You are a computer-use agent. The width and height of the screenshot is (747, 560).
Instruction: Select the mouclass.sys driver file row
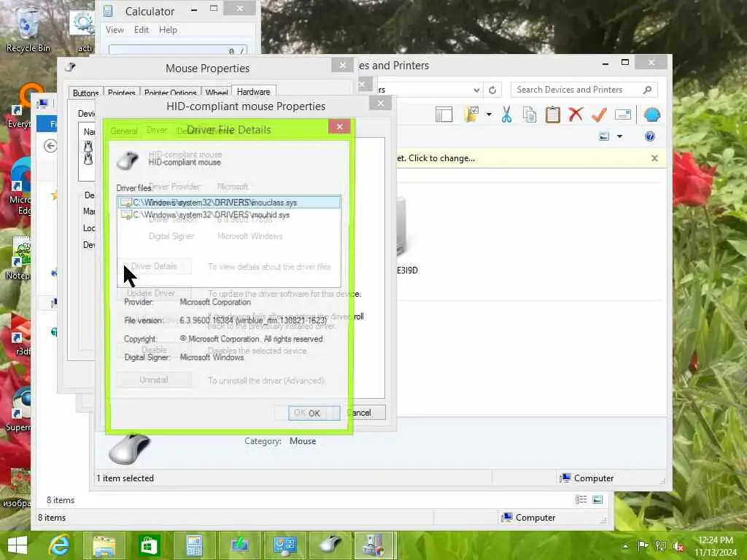point(229,203)
